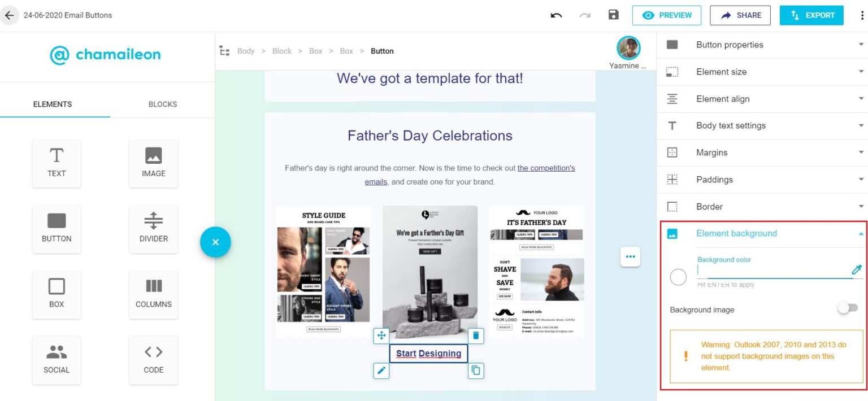The width and height of the screenshot is (868, 401).
Task: Edit the button using the pencil icon
Action: [381, 371]
